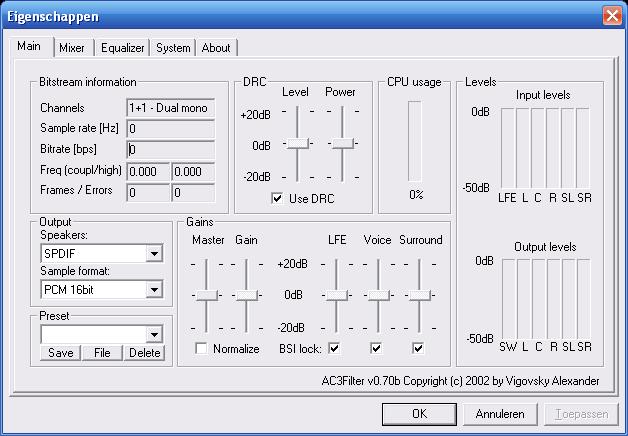This screenshot has height=436, width=628.
Task: Toggle BSI lock checkbox under Voice
Action: pyautogui.click(x=376, y=349)
